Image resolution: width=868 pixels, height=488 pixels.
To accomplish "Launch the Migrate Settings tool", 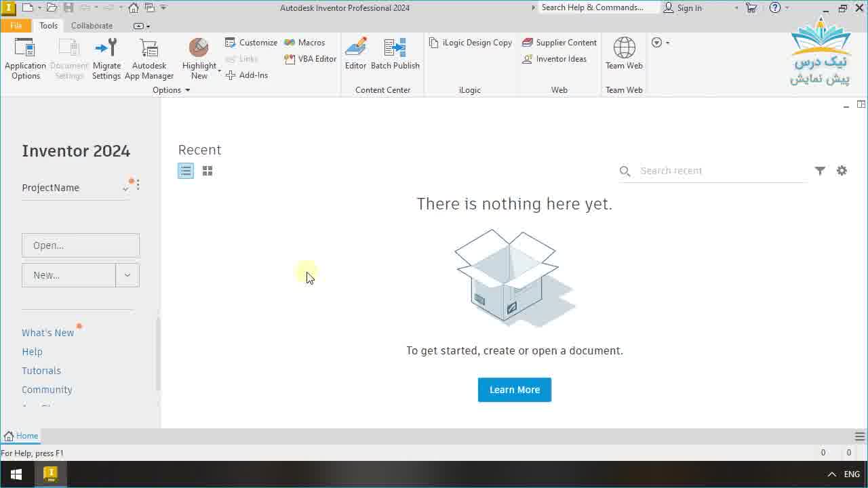I will tap(106, 58).
